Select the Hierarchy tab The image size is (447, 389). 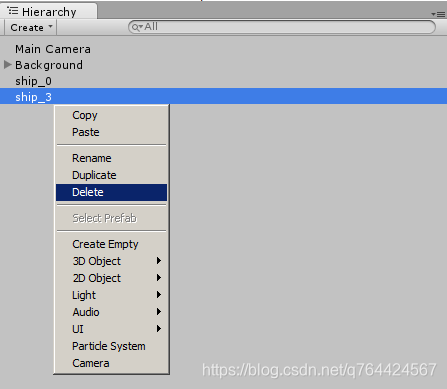49,11
